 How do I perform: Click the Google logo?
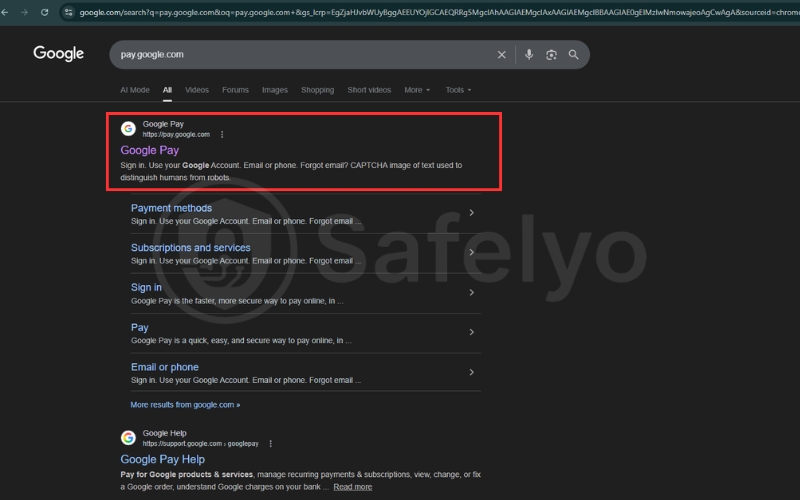click(x=58, y=54)
